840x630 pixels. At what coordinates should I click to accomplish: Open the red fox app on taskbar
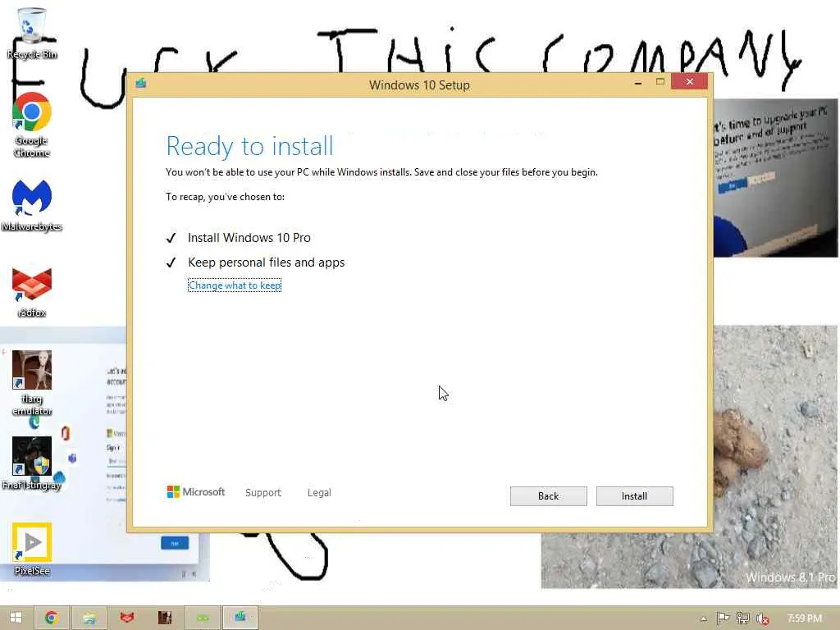tap(127, 618)
